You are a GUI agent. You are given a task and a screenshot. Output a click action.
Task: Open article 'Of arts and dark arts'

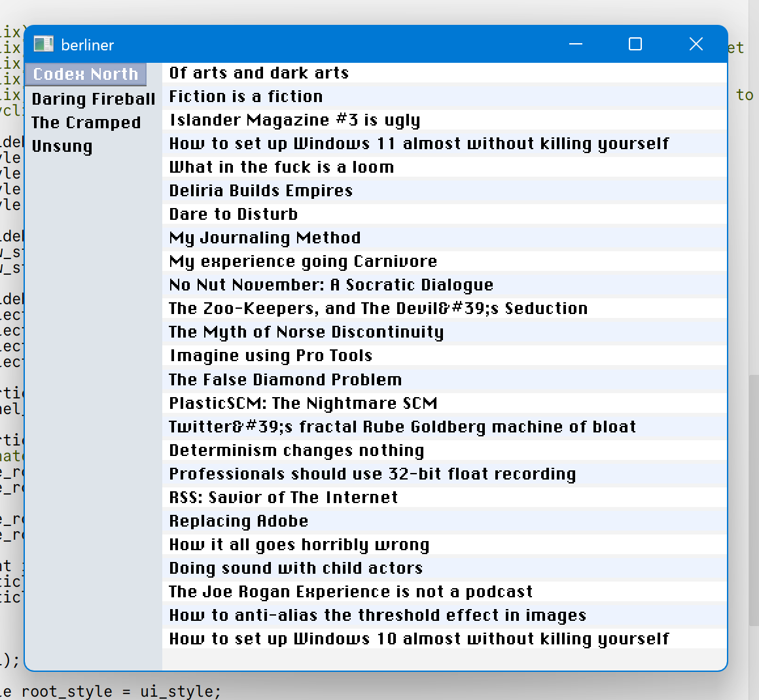(x=259, y=73)
